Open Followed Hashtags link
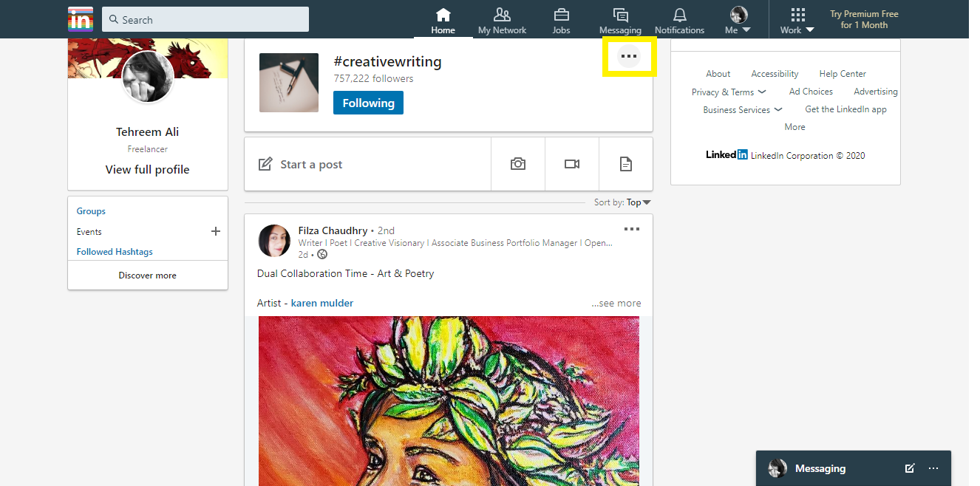980x486 pixels. pos(115,252)
